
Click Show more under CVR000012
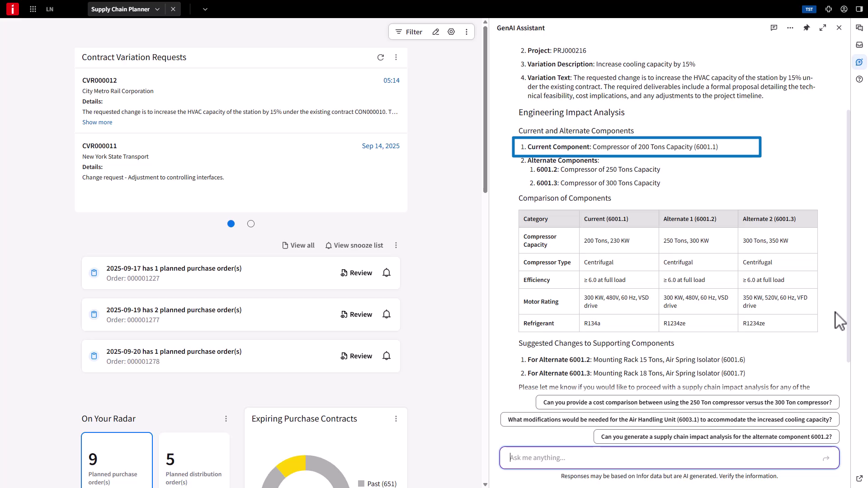[x=97, y=122]
